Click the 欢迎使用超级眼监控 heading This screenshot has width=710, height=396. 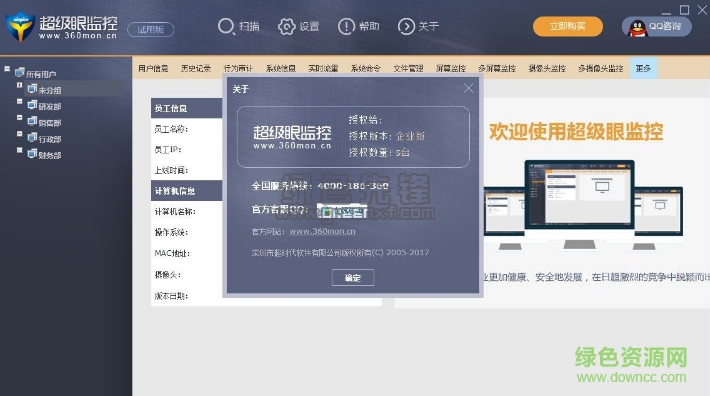pos(576,132)
